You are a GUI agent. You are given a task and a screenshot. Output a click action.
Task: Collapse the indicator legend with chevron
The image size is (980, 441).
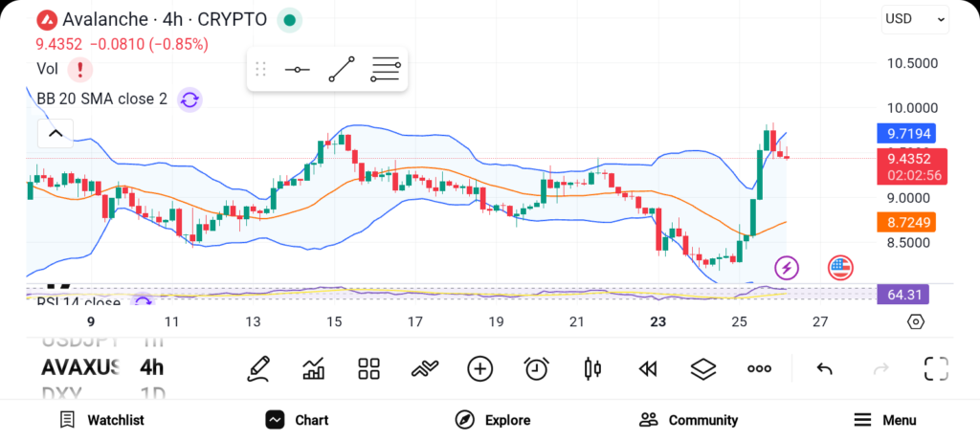coord(55,133)
